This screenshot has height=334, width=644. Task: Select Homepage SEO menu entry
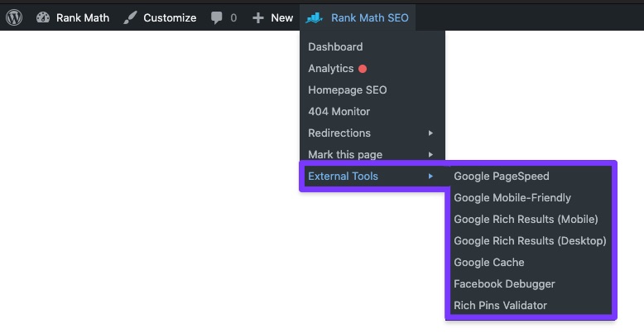(x=347, y=90)
